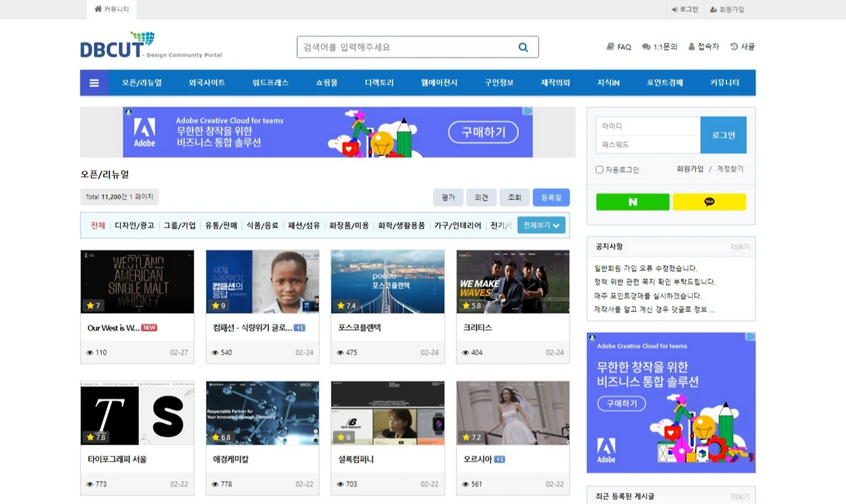Click 더보기 next to 공지사항

click(740, 247)
